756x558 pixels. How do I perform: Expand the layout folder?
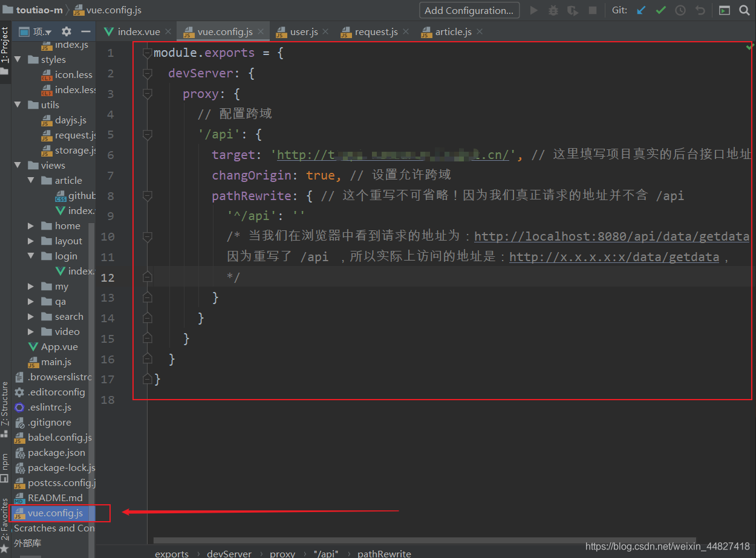click(x=31, y=241)
